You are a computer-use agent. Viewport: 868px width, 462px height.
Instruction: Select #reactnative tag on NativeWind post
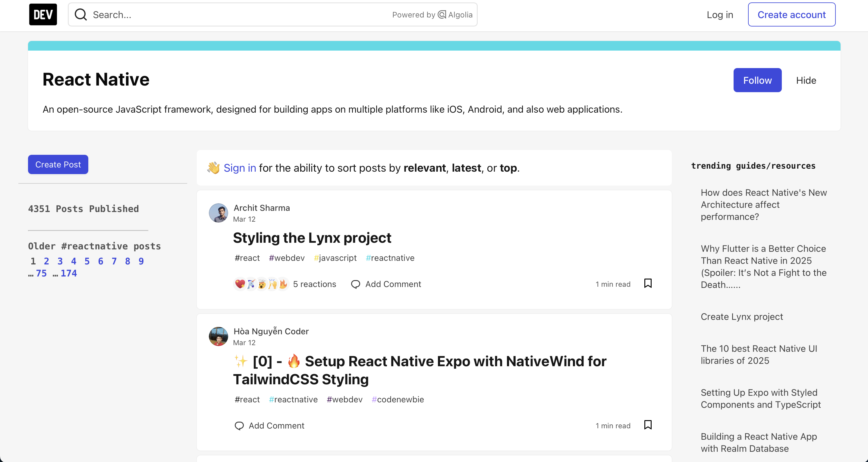coord(293,399)
